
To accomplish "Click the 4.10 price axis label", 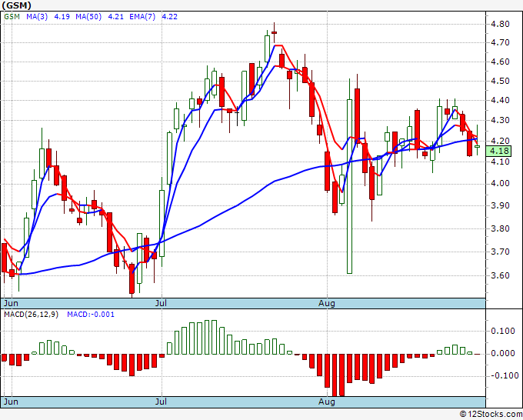I will coord(500,162).
